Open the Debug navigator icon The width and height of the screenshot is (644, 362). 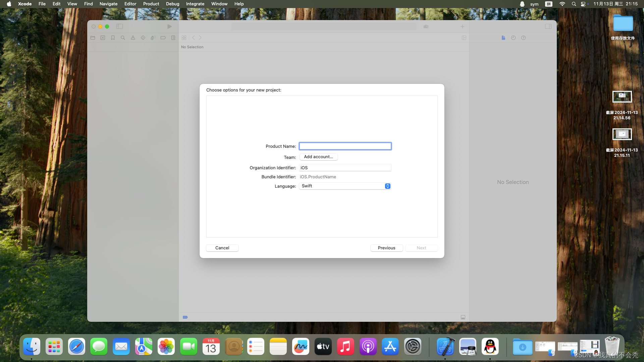153,38
